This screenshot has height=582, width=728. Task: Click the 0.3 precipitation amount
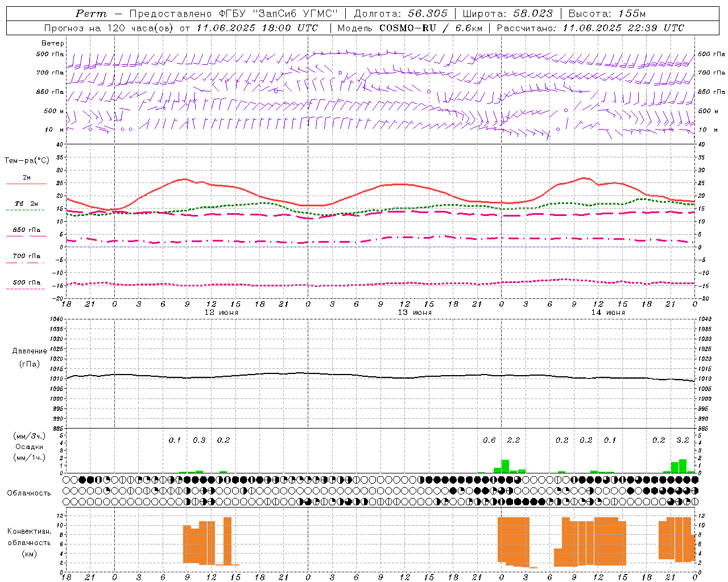199,440
